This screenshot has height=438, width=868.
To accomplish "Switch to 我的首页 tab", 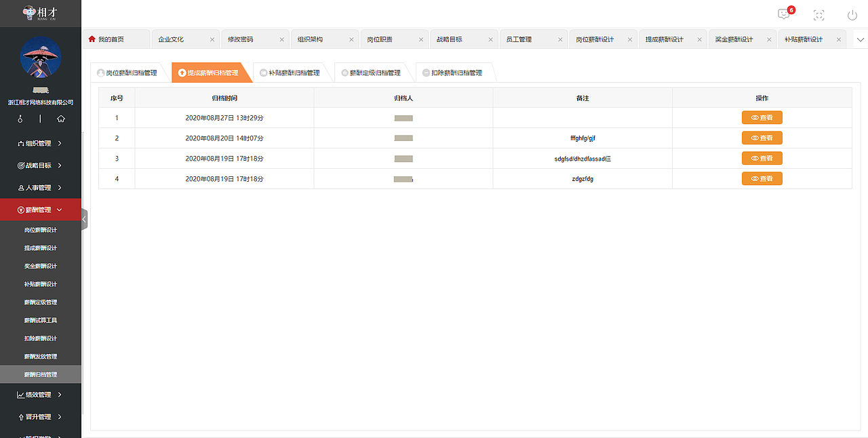I will pos(115,39).
